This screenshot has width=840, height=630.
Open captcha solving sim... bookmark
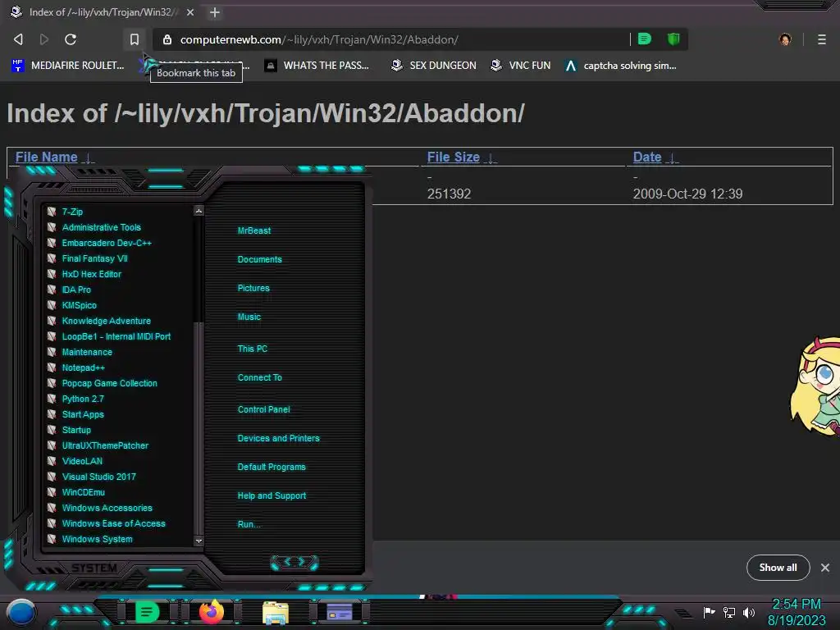(x=621, y=66)
